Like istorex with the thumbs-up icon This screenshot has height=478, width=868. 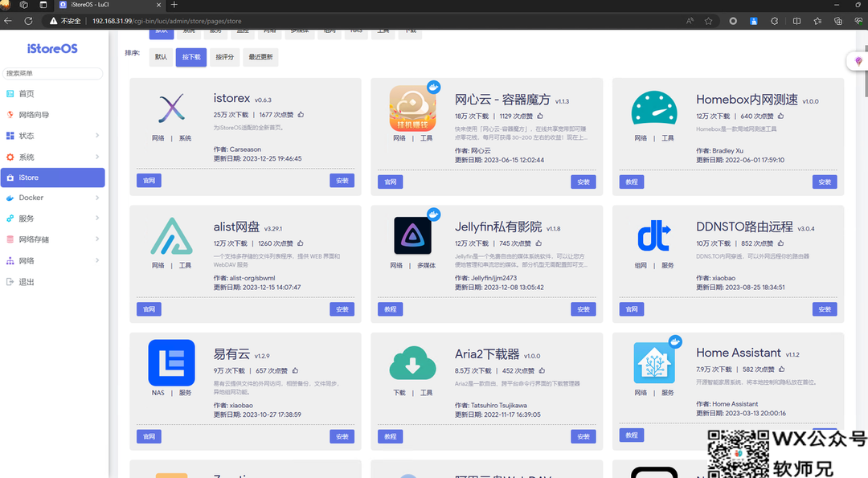(x=301, y=115)
